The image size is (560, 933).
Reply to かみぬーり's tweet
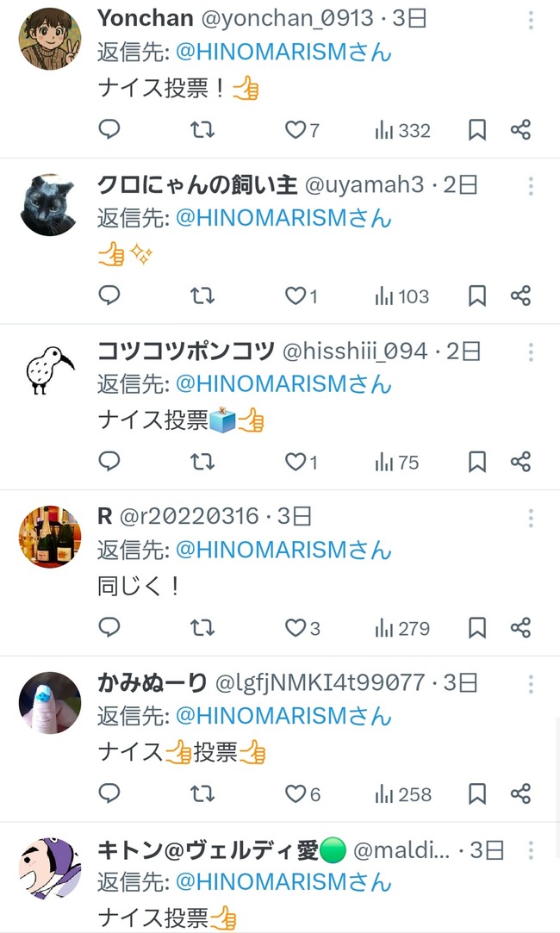[109, 793]
